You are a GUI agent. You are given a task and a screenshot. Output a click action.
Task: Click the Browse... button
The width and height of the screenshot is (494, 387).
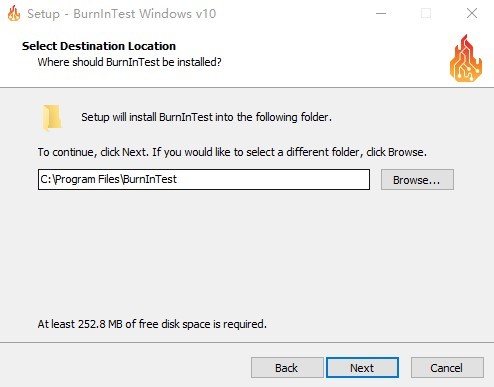[417, 180]
